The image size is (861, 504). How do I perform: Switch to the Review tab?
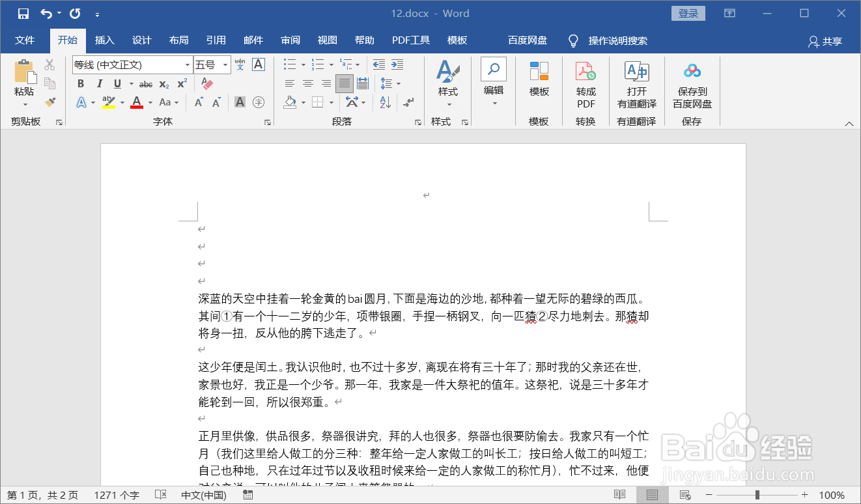[290, 40]
